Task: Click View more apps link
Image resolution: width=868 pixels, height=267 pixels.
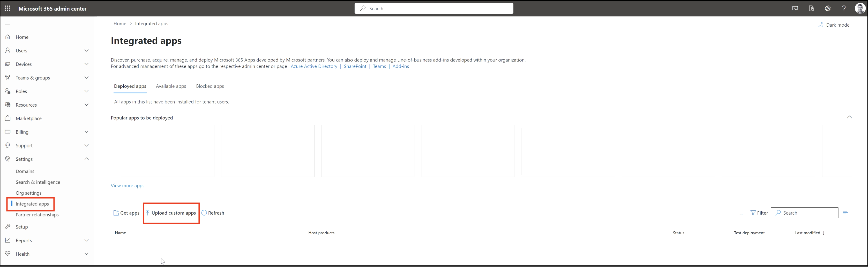Action: 127,186
